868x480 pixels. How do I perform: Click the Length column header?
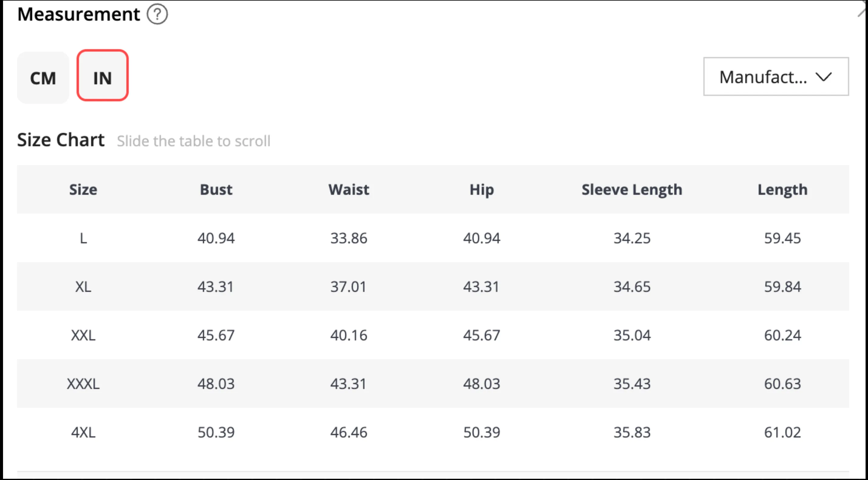click(782, 190)
